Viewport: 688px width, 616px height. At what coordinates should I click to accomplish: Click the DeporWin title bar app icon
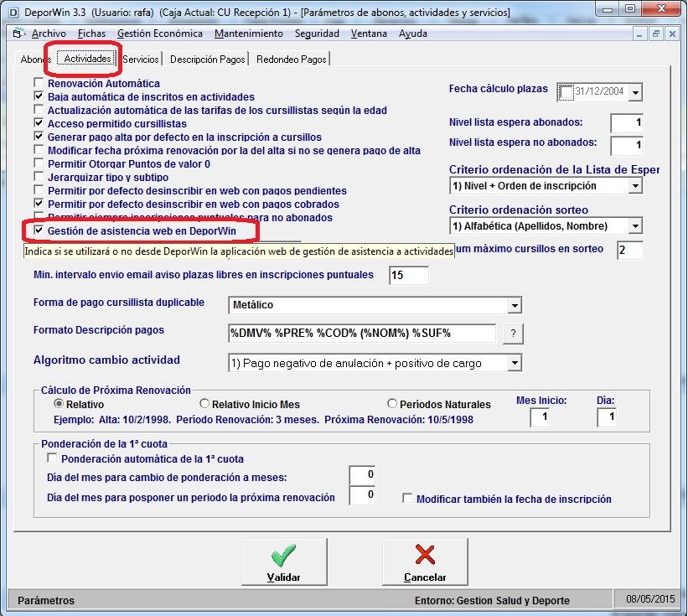[13, 13]
